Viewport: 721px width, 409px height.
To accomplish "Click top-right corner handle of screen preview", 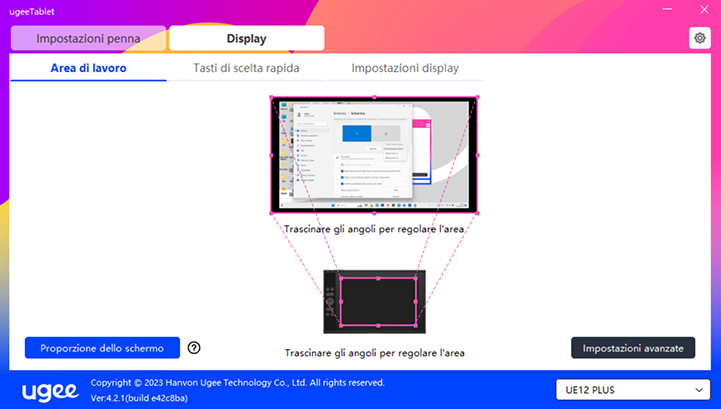I will coord(476,98).
